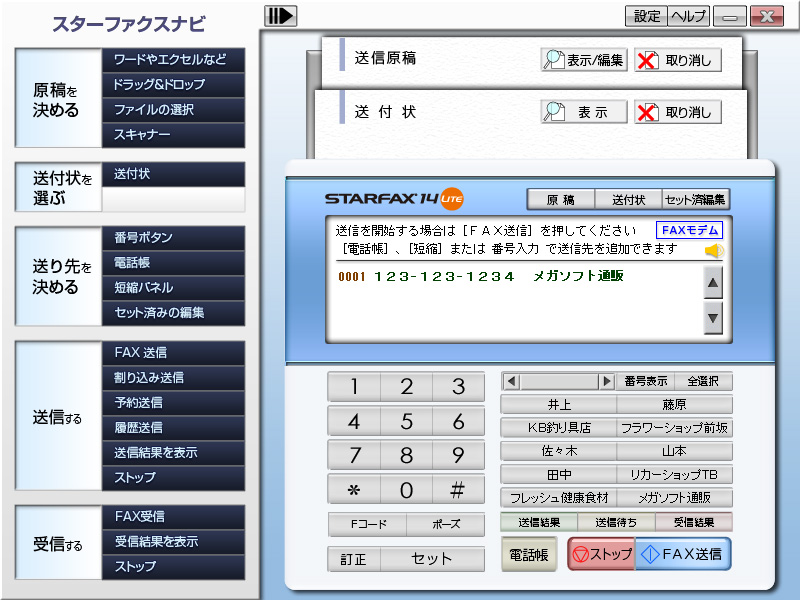Click the asterisk key on keypad
Screen dimensions: 800x600
(x=354, y=490)
